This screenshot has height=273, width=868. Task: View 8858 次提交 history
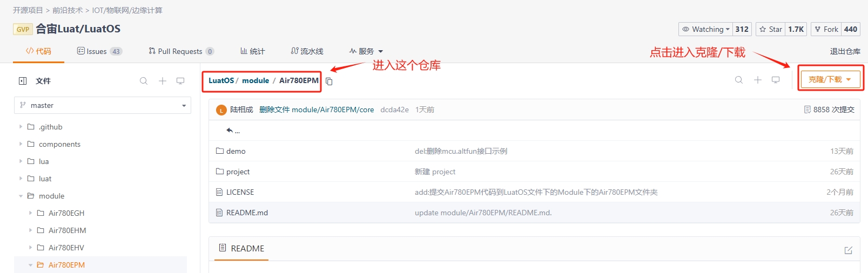829,110
